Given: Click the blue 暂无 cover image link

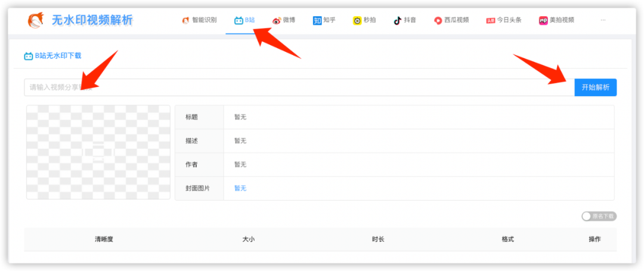Looking at the screenshot, I should (x=240, y=188).
